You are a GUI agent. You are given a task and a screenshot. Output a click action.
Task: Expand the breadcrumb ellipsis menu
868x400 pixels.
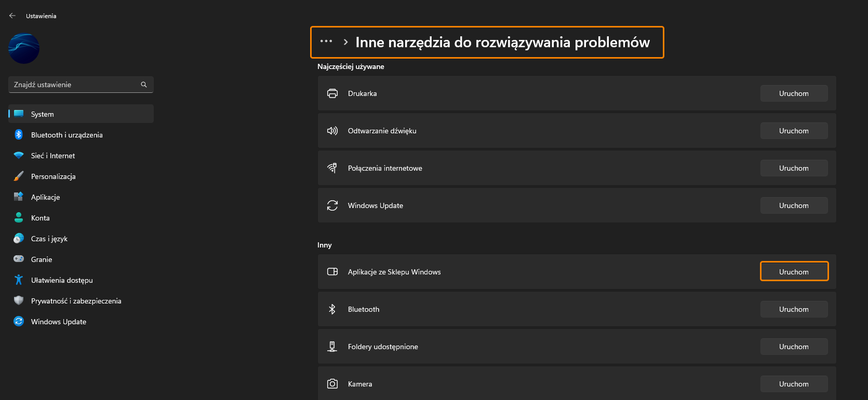(x=326, y=41)
